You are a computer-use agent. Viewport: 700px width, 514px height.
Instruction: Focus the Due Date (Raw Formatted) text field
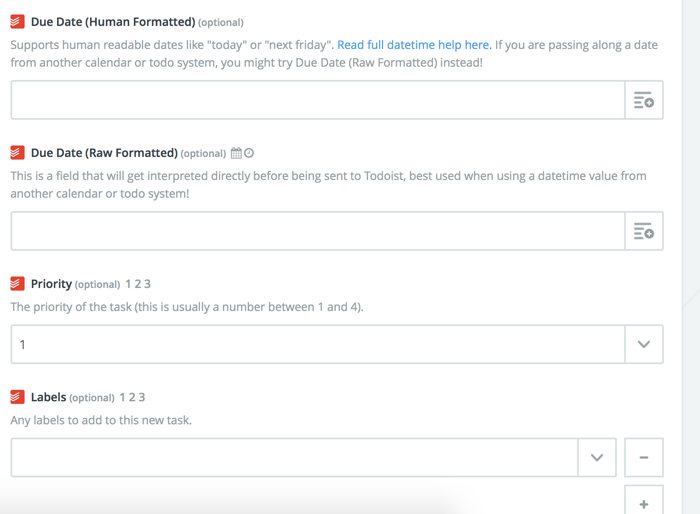pos(318,231)
